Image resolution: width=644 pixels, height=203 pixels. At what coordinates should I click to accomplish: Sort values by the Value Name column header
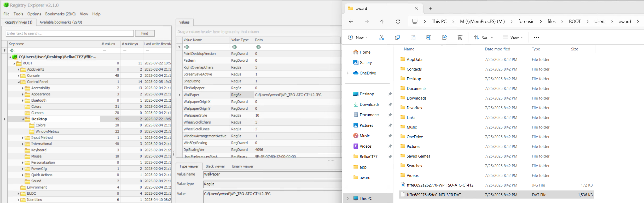(193, 40)
